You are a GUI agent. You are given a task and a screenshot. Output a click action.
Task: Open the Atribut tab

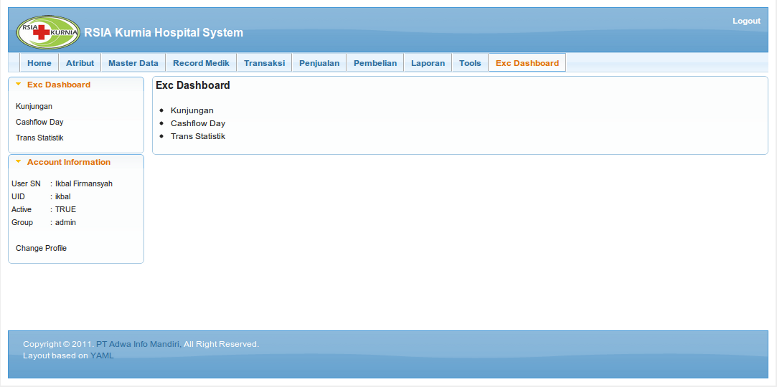80,63
